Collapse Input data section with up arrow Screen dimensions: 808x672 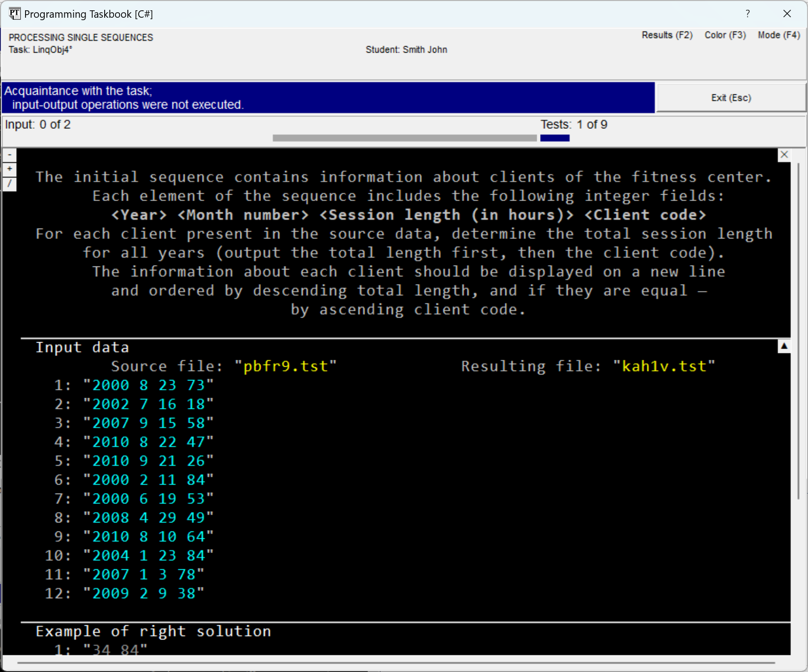click(784, 347)
